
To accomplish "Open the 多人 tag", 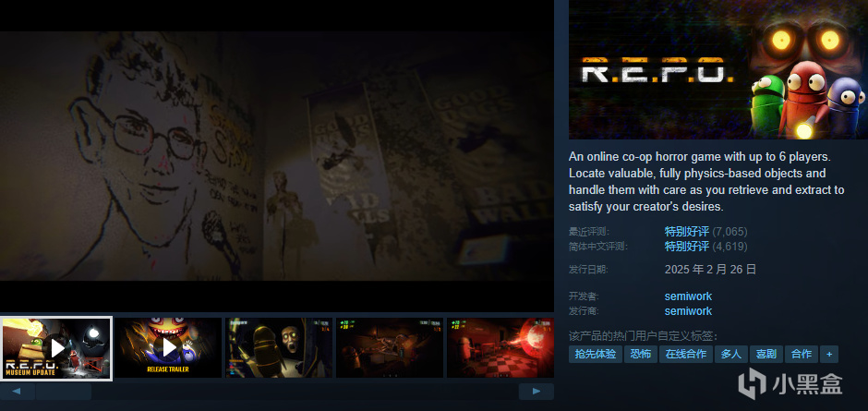I will [731, 355].
